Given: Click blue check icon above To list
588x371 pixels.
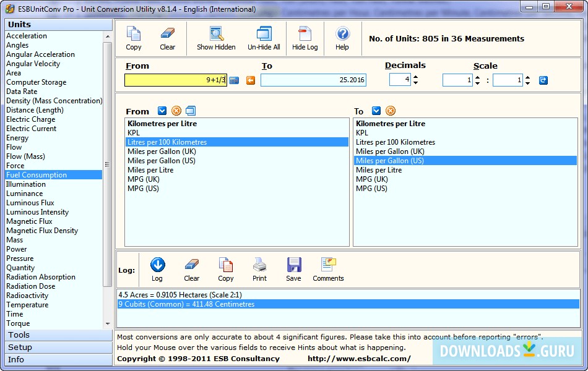Looking at the screenshot, I should point(376,111).
